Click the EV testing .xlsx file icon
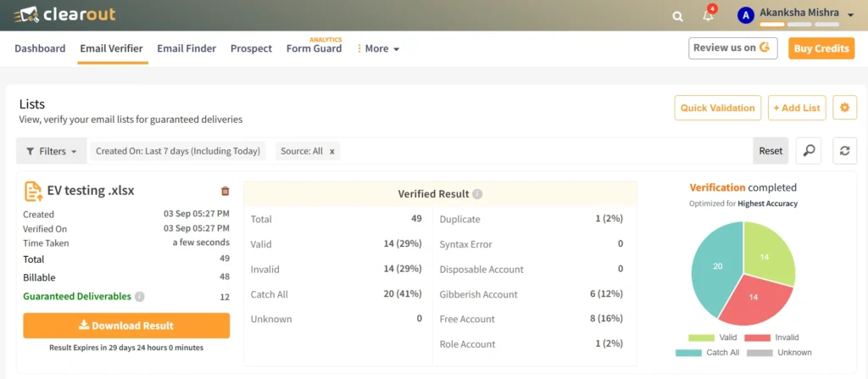The image size is (868, 379). pyautogui.click(x=33, y=191)
